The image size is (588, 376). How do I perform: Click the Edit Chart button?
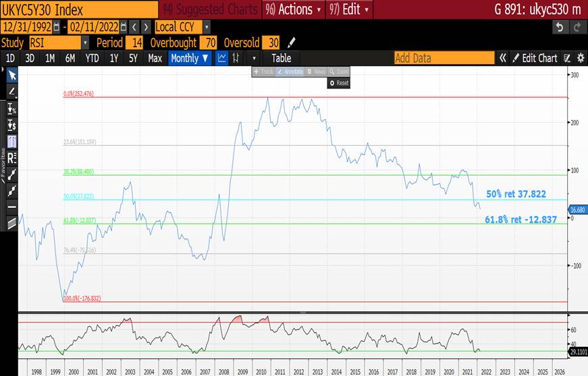click(x=535, y=58)
